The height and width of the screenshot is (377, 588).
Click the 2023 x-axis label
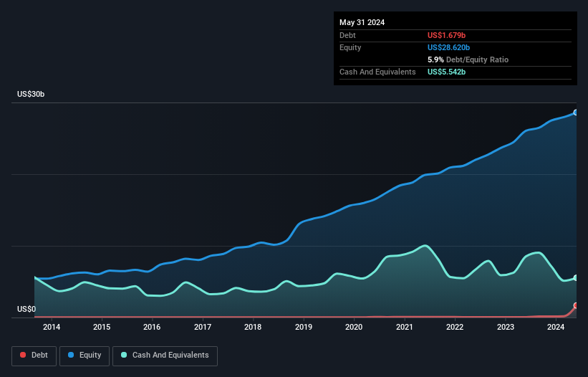pyautogui.click(x=505, y=327)
